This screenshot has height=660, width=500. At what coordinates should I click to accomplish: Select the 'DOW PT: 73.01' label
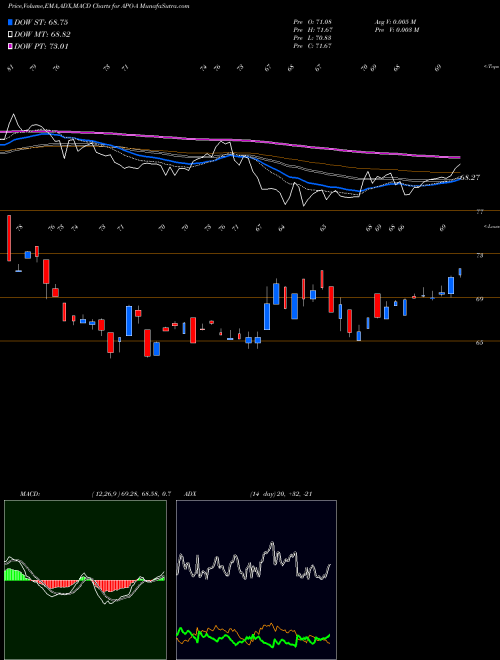41,46
